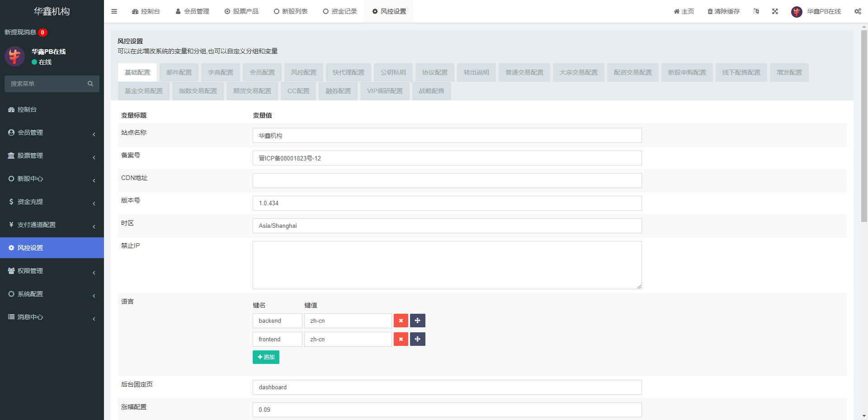Viewport: 868px width, 420px height.
Task: Open the 大宗交易配置 config tab
Action: [x=579, y=72]
